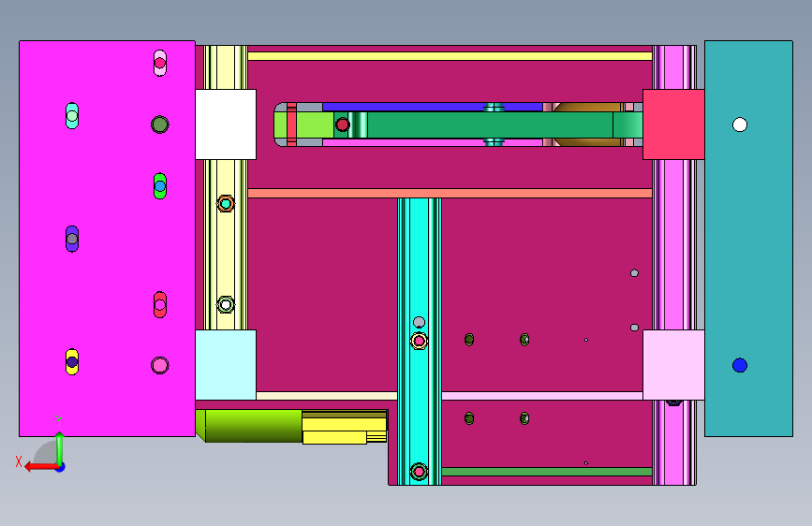Select the pale yellow vertical rail on the left

pos(226,245)
